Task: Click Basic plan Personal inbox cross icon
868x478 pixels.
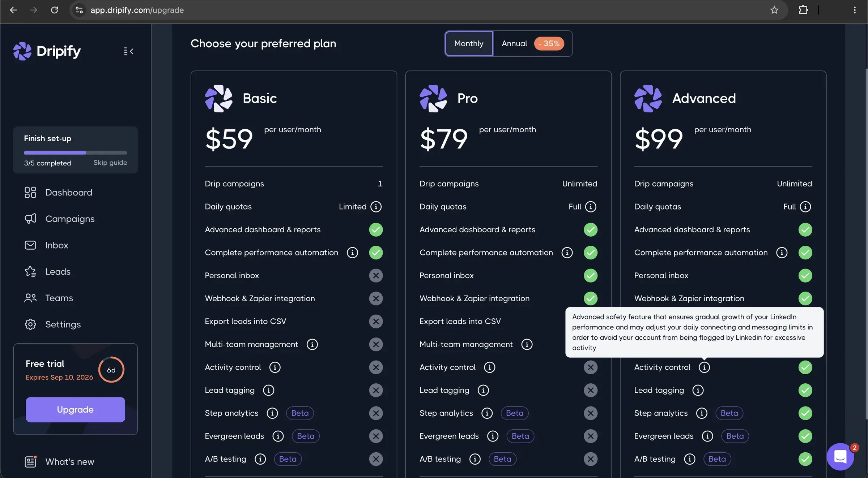Action: coord(376,276)
